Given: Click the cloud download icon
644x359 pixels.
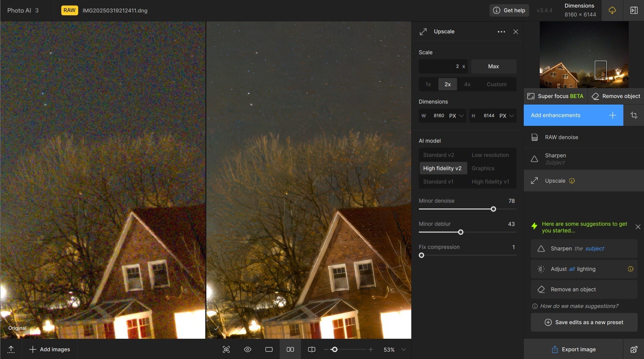Looking at the screenshot, I should point(612,10).
